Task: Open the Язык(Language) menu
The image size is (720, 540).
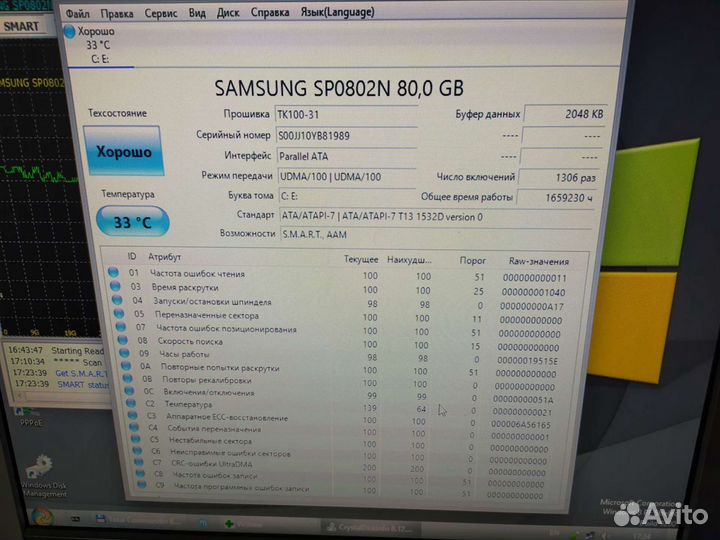Action: [338, 12]
